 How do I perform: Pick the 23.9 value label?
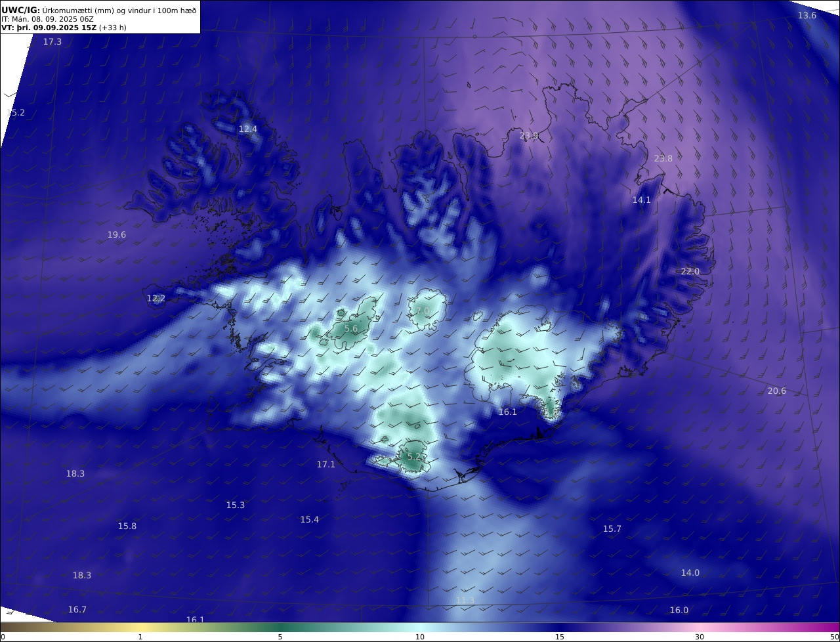coord(529,136)
